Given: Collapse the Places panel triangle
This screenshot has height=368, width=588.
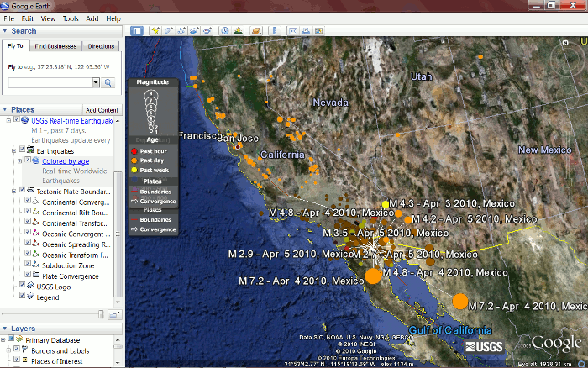Looking at the screenshot, I should click(x=5, y=109).
